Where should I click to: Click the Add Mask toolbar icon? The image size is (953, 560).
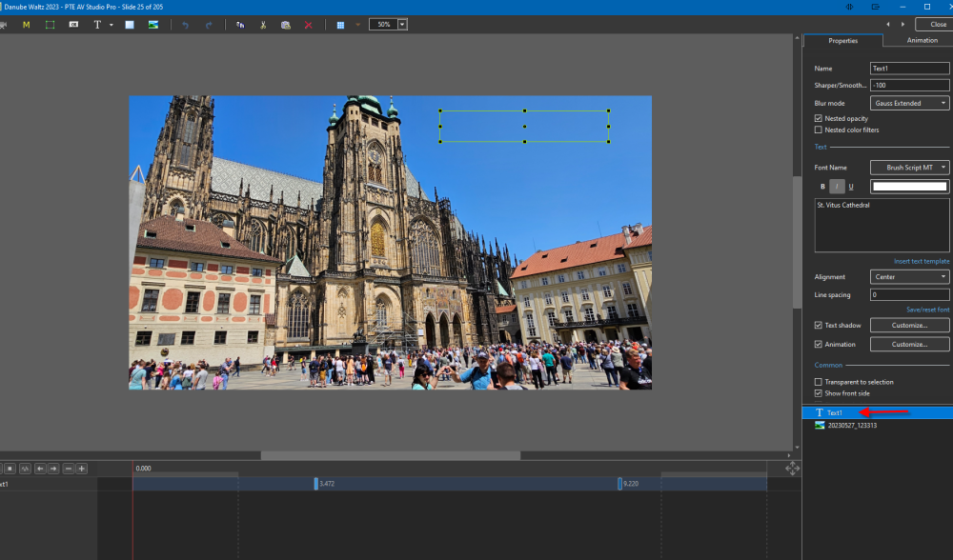tap(26, 24)
